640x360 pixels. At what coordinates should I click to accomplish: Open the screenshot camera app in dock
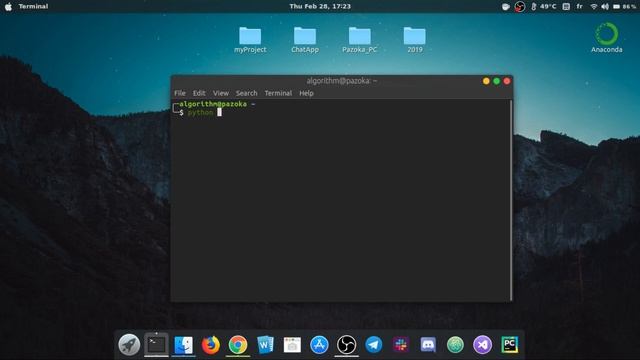tap(292, 345)
